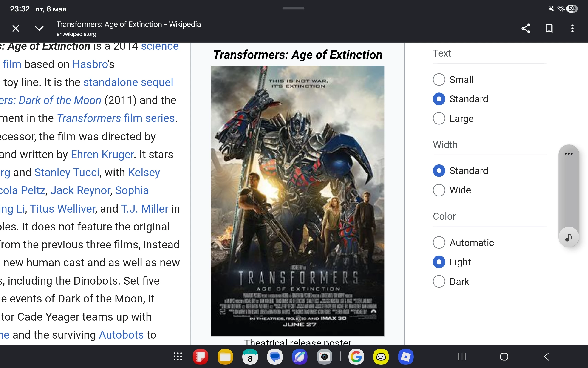This screenshot has width=588, height=368.
Task: Open the Jack Reynor link
Action: click(80, 191)
